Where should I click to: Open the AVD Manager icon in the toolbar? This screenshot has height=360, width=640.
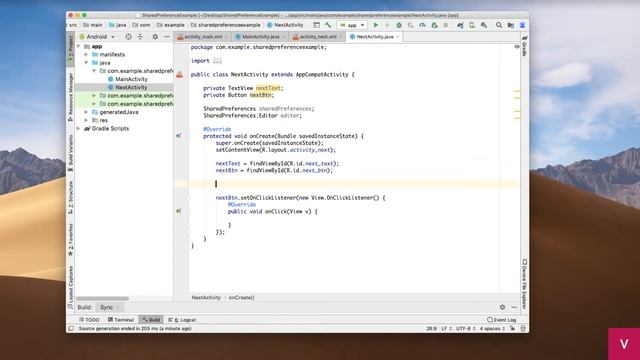click(x=472, y=25)
